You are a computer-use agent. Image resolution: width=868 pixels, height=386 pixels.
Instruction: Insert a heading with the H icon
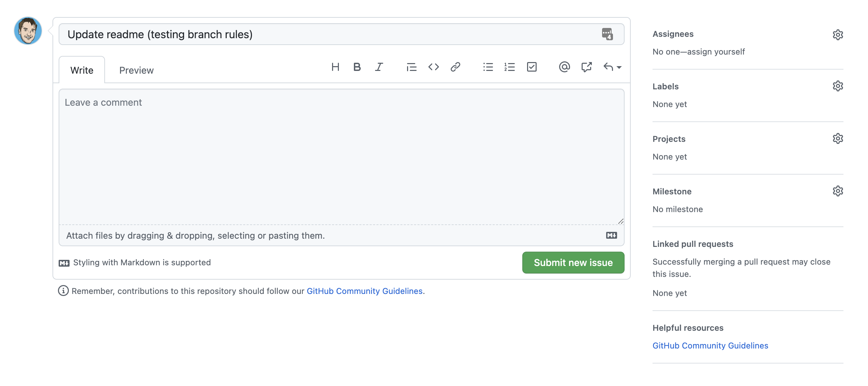tap(335, 67)
